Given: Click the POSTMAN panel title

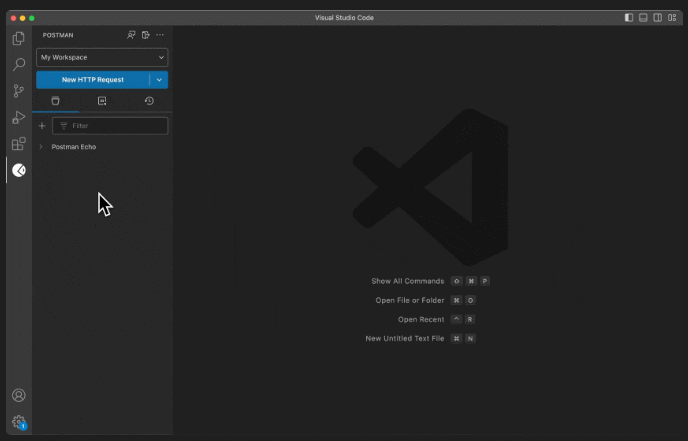Looking at the screenshot, I should pos(58,35).
